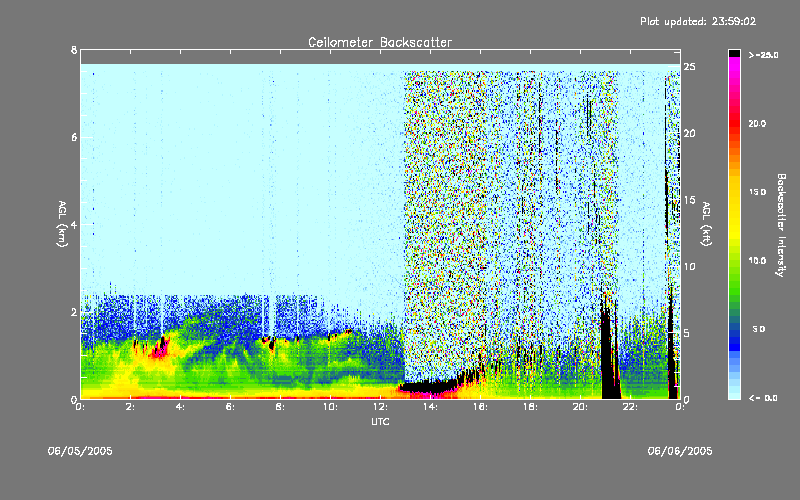
Task: Click the "12:" hour tick on UTC axis
Action: pyautogui.click(x=380, y=407)
